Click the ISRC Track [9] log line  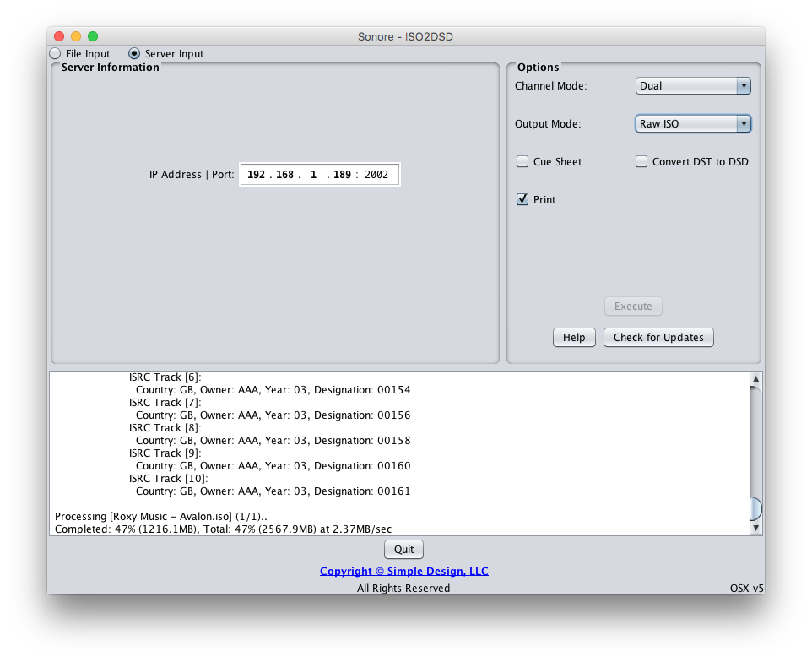pos(165,453)
